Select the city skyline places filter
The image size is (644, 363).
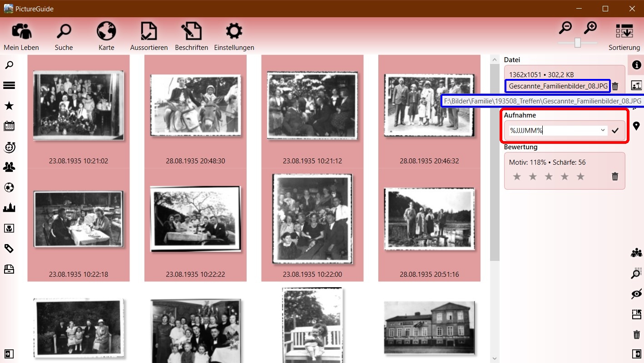[x=9, y=208]
